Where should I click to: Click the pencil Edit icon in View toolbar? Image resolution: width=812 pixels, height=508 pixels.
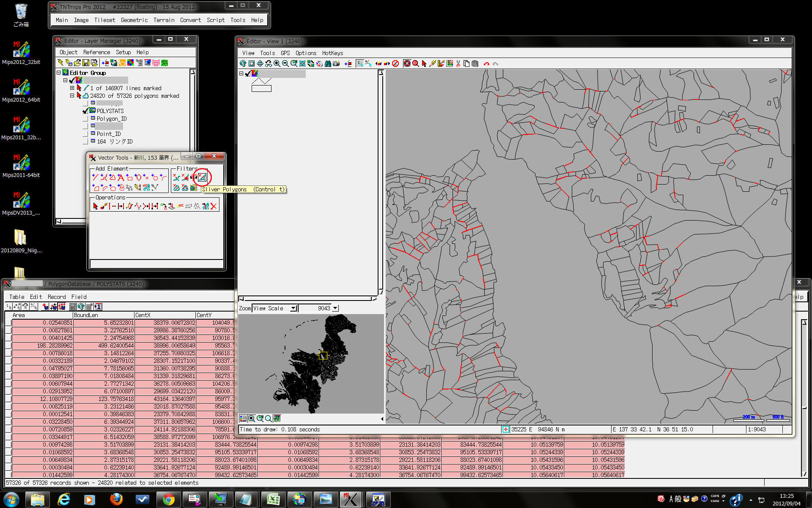(x=433, y=63)
